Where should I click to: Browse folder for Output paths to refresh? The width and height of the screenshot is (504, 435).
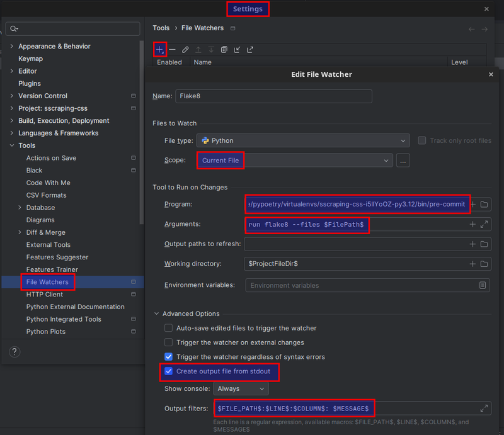484,244
